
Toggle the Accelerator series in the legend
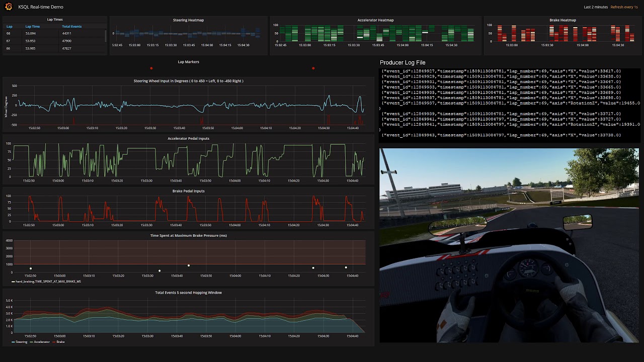tap(40, 342)
